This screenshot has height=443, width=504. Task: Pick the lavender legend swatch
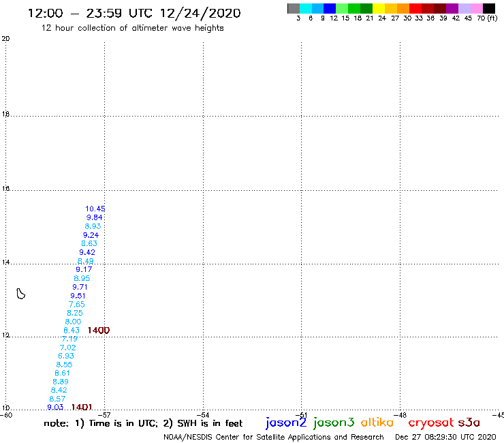pyautogui.click(x=464, y=8)
